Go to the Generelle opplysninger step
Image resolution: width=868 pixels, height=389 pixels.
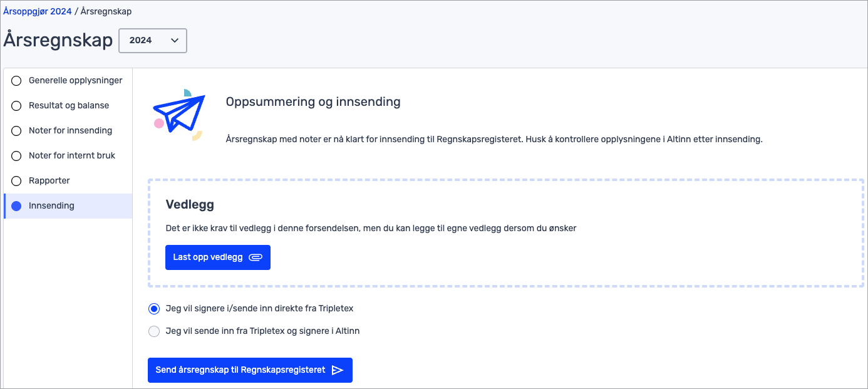coord(75,81)
